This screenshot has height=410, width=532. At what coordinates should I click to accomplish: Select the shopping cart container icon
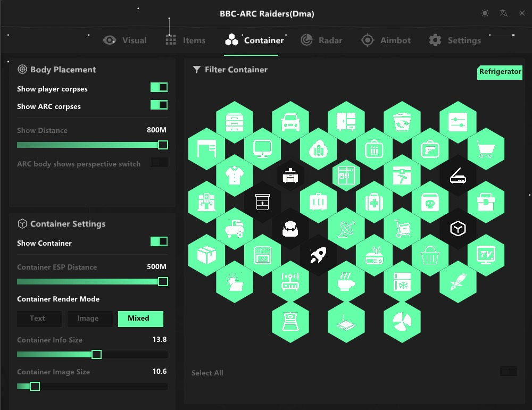point(486,149)
